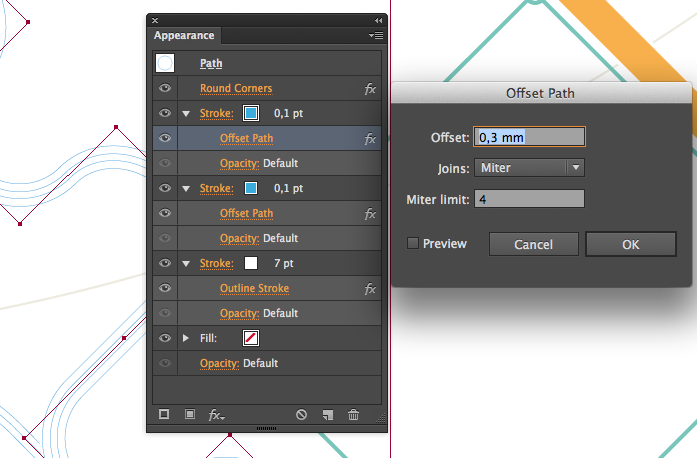Enable the Preview checkbox in Offset Path
This screenshot has height=458, width=697.
click(x=413, y=244)
